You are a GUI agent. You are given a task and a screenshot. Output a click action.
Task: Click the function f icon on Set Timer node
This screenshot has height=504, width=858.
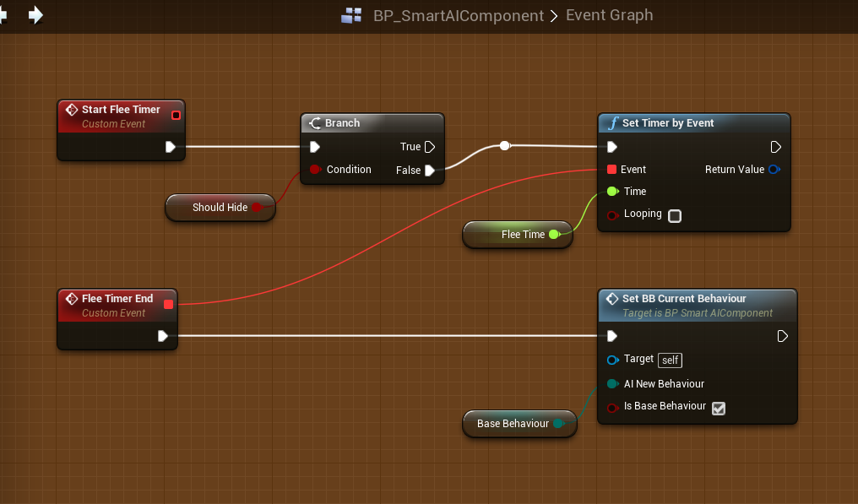(x=613, y=122)
